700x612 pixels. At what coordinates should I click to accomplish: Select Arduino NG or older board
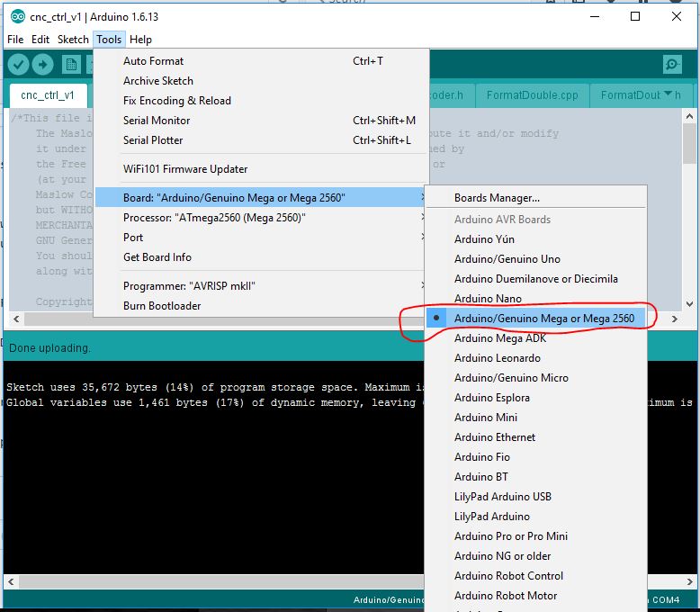[x=535, y=556]
